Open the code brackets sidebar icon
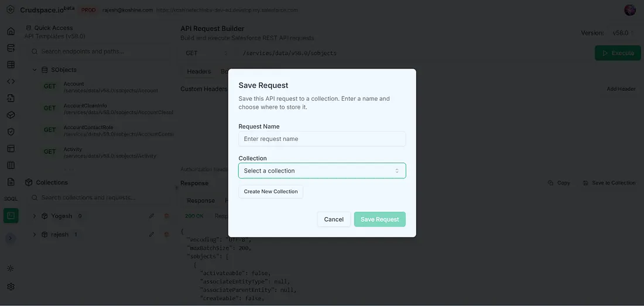The height and width of the screenshot is (306, 644). (11, 81)
